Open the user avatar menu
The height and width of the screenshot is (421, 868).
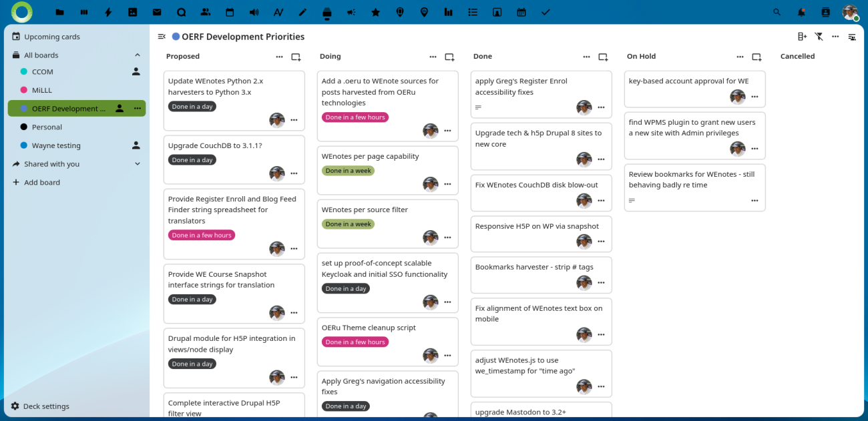coord(849,12)
